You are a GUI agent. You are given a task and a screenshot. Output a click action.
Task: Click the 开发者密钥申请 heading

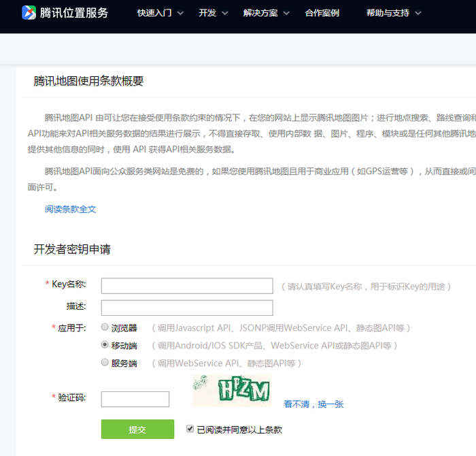click(x=72, y=249)
